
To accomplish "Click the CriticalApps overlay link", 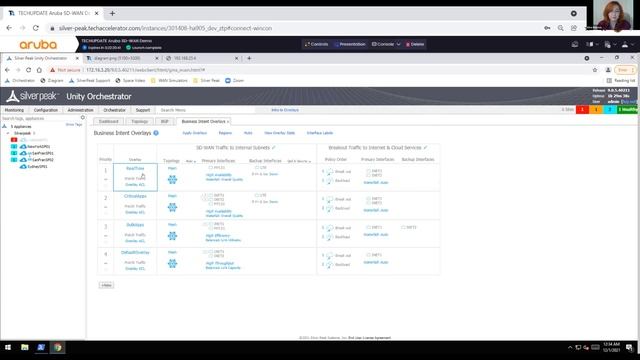I will (135, 196).
